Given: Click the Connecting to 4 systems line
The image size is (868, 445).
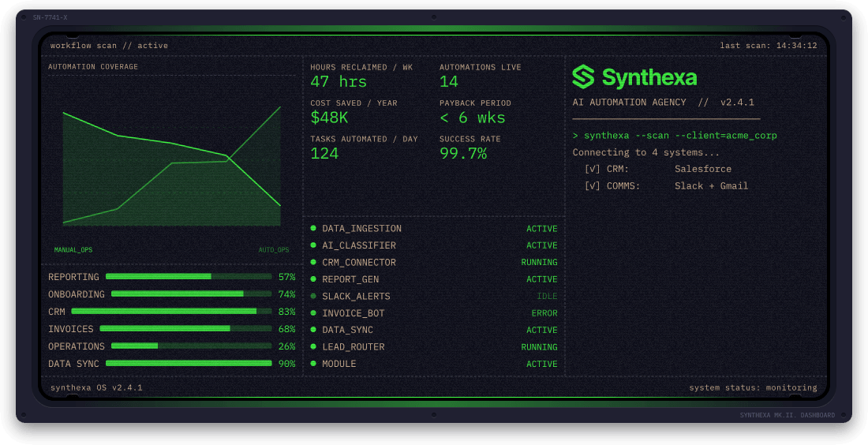Looking at the screenshot, I should point(646,152).
